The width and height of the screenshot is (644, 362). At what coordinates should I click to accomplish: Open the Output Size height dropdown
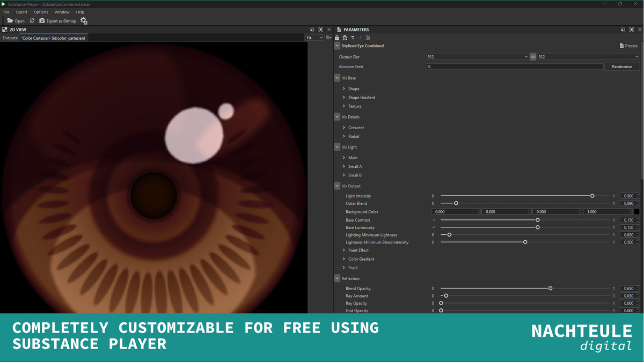[x=589, y=57]
